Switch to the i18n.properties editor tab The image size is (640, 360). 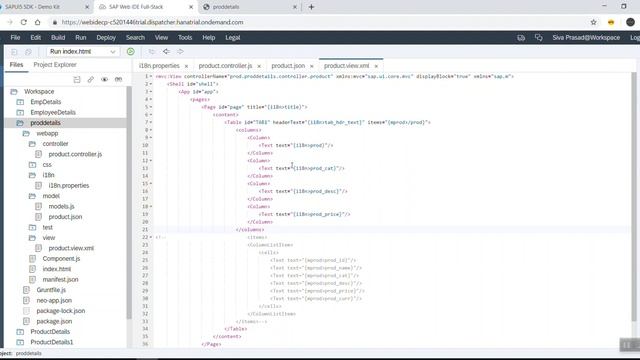159,66
